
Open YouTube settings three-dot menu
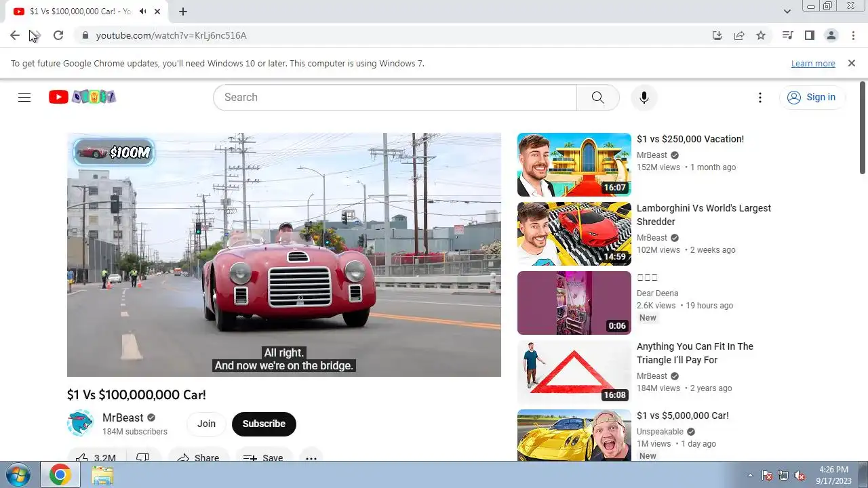(760, 98)
